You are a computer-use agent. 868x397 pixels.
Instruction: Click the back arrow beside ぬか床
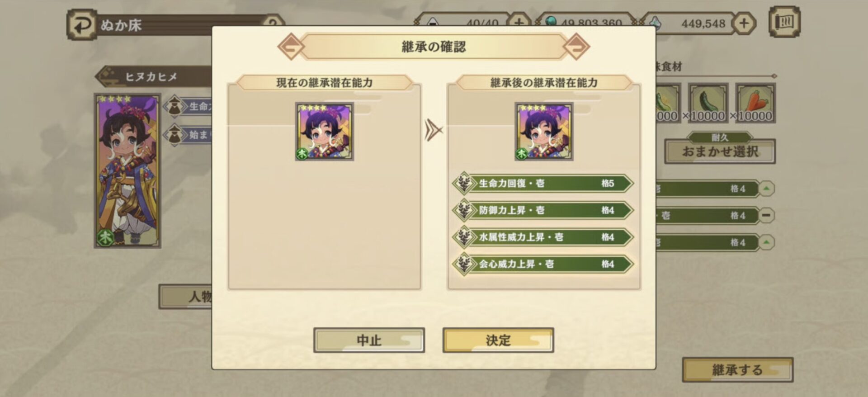click(82, 24)
